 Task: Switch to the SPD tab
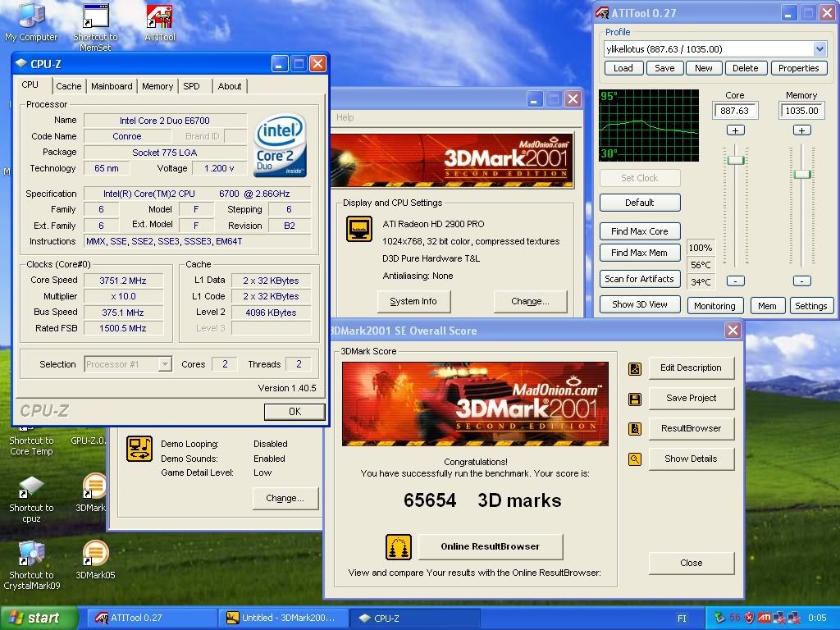click(191, 86)
